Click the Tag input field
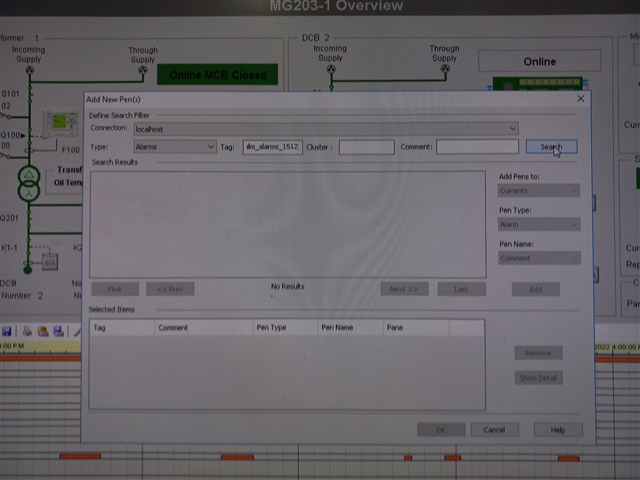Image resolution: width=640 pixels, height=480 pixels. [273, 147]
